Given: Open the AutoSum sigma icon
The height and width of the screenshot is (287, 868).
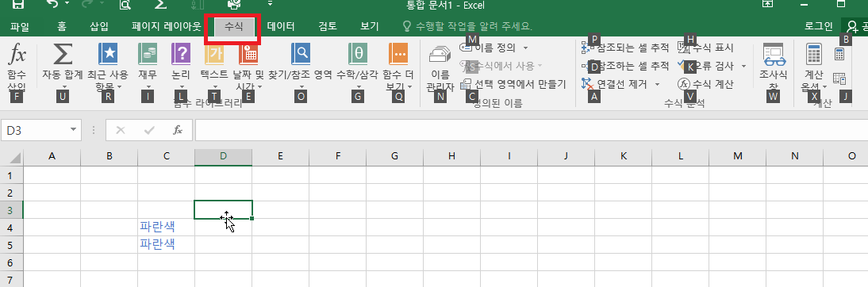Looking at the screenshot, I should point(63,54).
